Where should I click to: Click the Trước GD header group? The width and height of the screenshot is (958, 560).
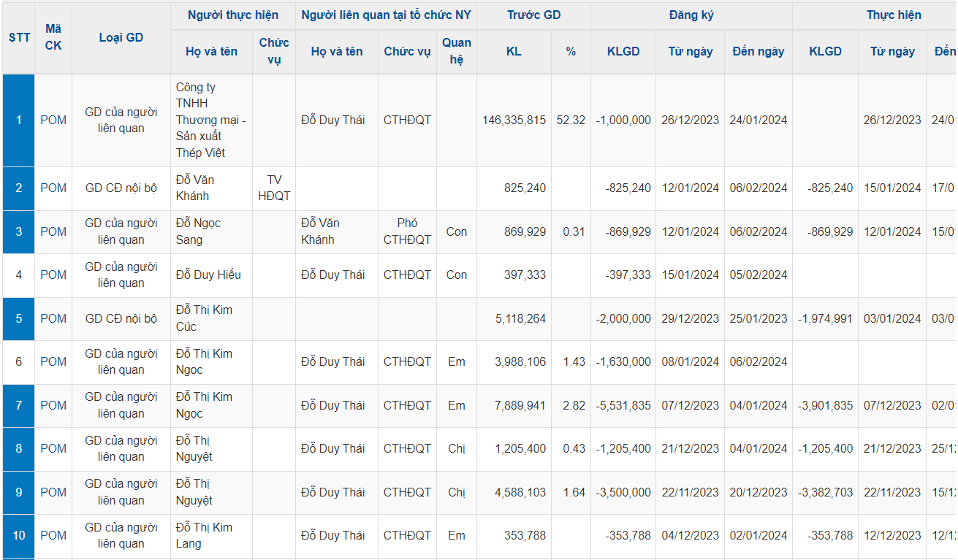click(x=533, y=15)
